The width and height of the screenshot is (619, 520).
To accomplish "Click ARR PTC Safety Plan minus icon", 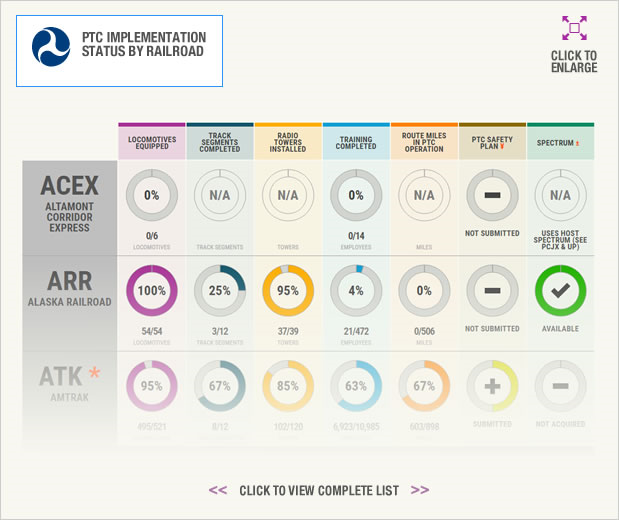I will click(492, 291).
